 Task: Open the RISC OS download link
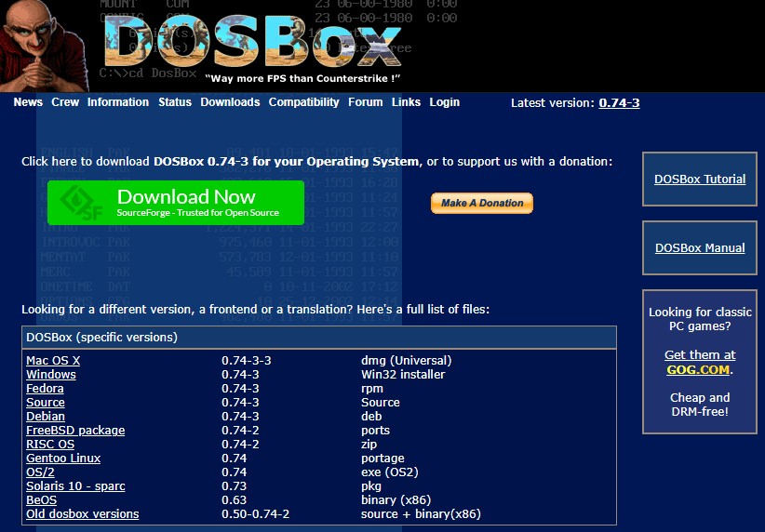point(50,445)
